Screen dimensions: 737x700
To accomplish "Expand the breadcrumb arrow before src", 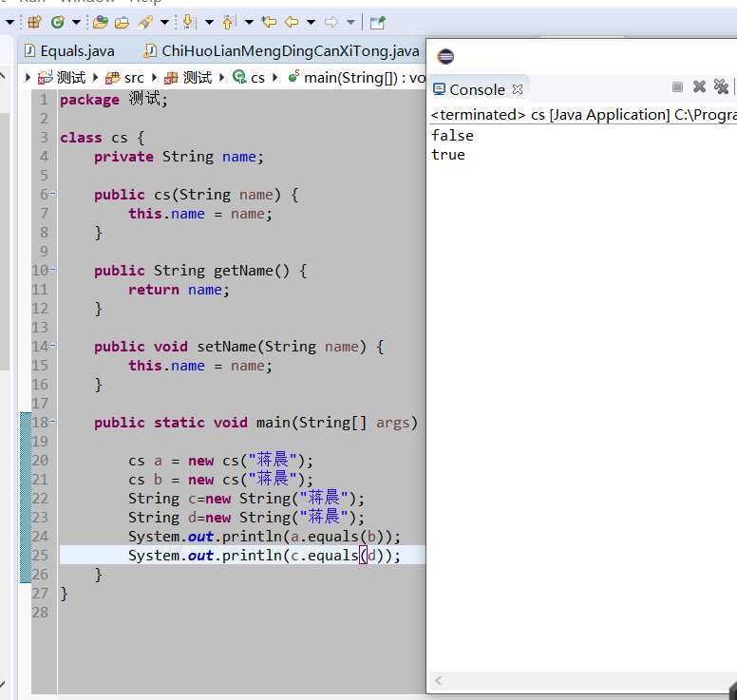I will click(x=95, y=77).
